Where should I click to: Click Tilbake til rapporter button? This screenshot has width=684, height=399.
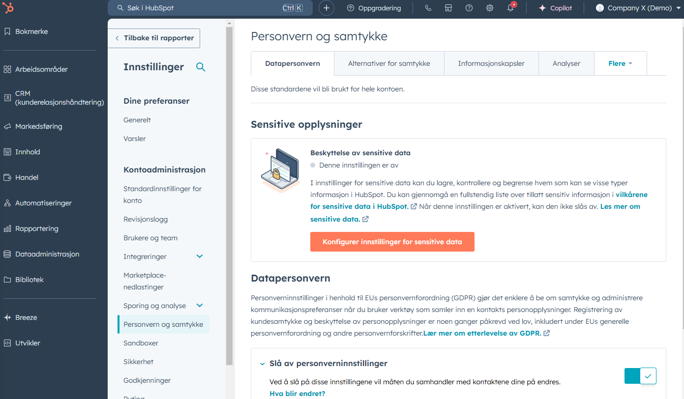154,38
